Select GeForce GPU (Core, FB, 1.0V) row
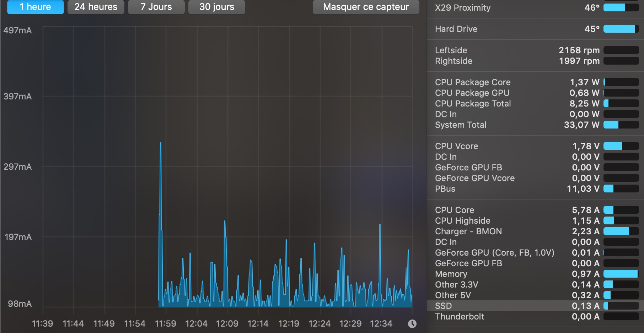This screenshot has height=333, width=644. tap(535, 252)
